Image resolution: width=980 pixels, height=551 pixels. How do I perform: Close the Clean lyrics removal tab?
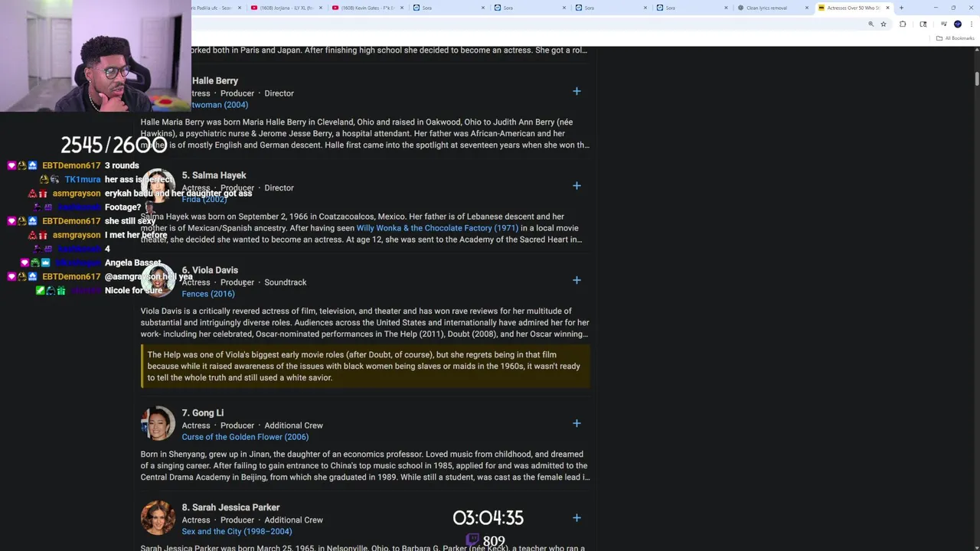806,8
